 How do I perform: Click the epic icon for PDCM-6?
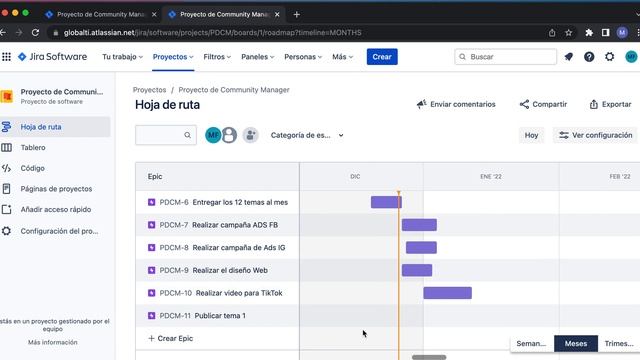point(151,202)
